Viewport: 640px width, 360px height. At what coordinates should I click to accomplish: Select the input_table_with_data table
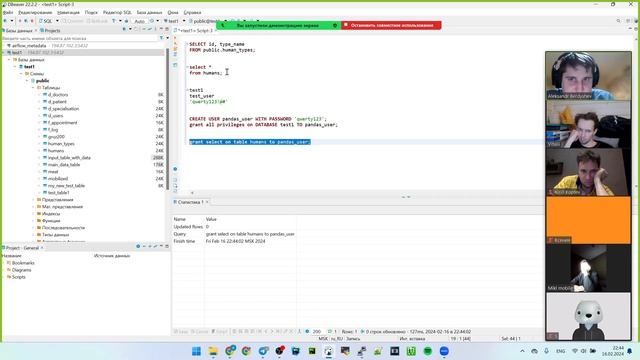69,158
